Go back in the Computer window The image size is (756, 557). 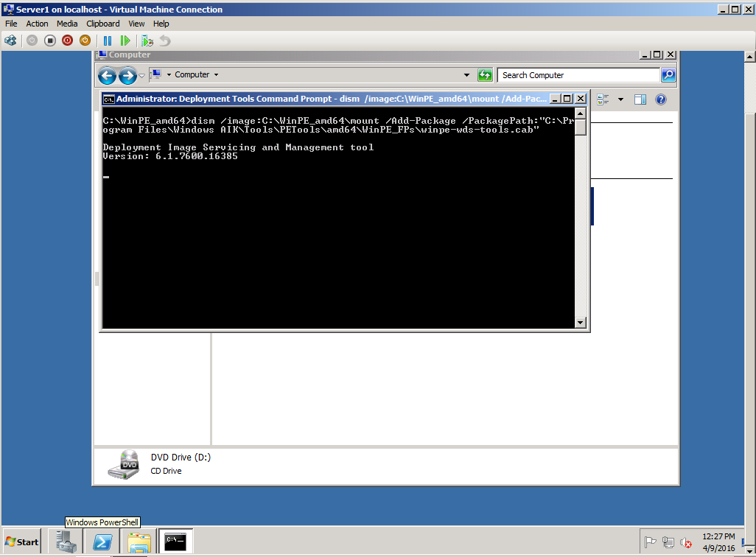tap(107, 75)
